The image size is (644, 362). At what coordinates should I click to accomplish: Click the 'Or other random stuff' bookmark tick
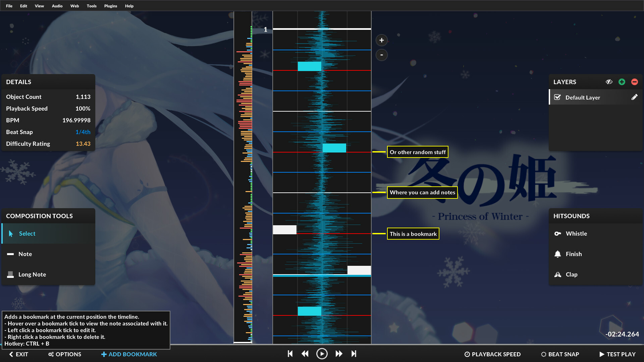(379, 152)
